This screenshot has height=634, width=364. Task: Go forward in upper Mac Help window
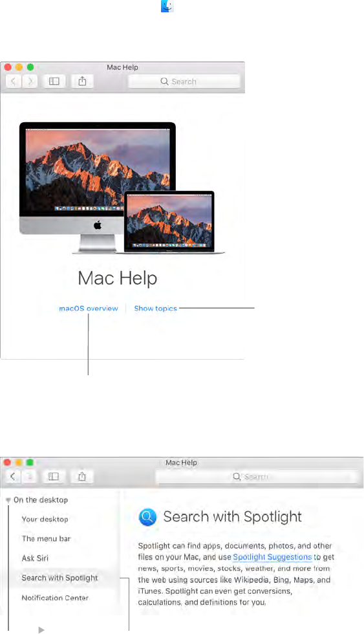tap(30, 82)
